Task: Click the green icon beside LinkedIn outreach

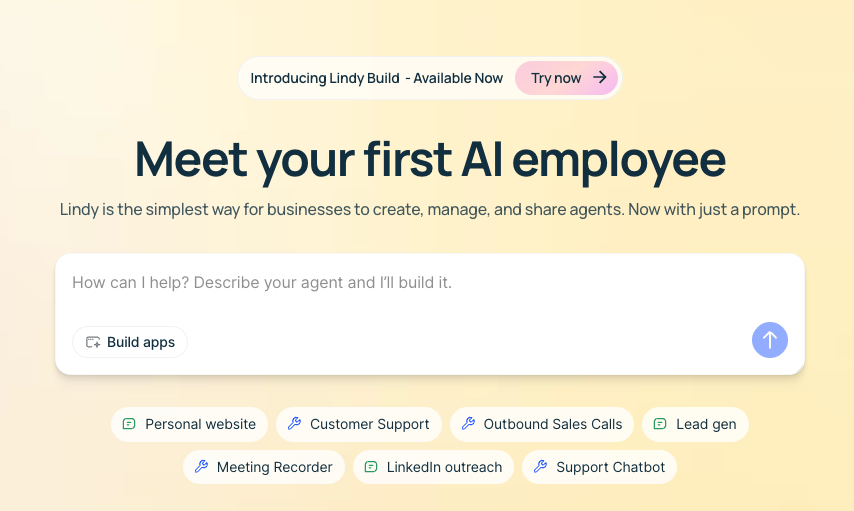Action: (x=371, y=466)
